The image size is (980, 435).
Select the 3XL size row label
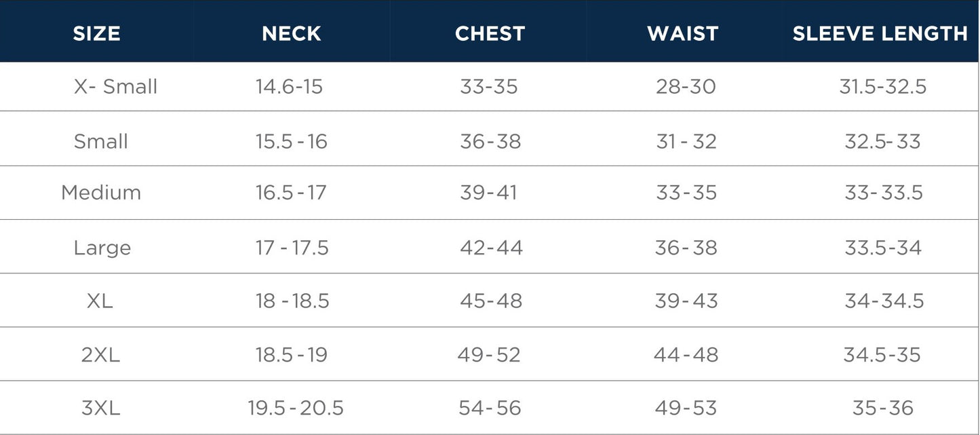(100, 408)
